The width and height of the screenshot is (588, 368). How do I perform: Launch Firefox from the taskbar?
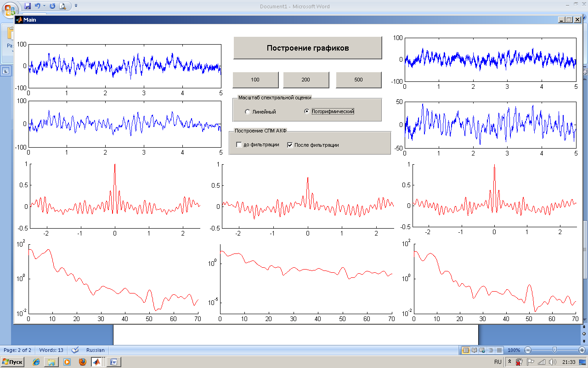tap(82, 362)
